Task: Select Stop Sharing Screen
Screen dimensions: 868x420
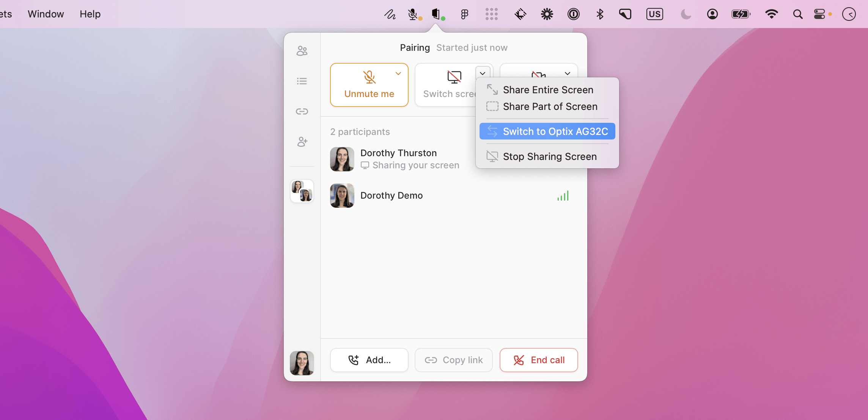Action: click(547, 157)
